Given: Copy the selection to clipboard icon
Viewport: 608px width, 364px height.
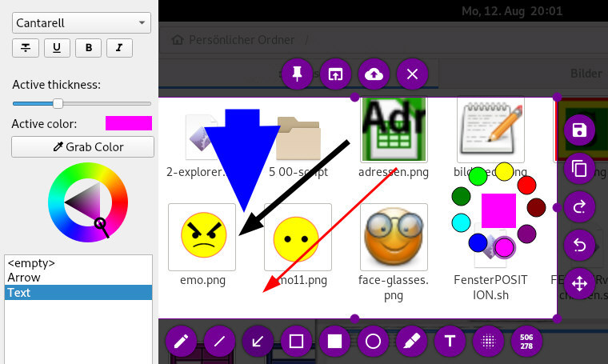Looking at the screenshot, I should point(581,169).
